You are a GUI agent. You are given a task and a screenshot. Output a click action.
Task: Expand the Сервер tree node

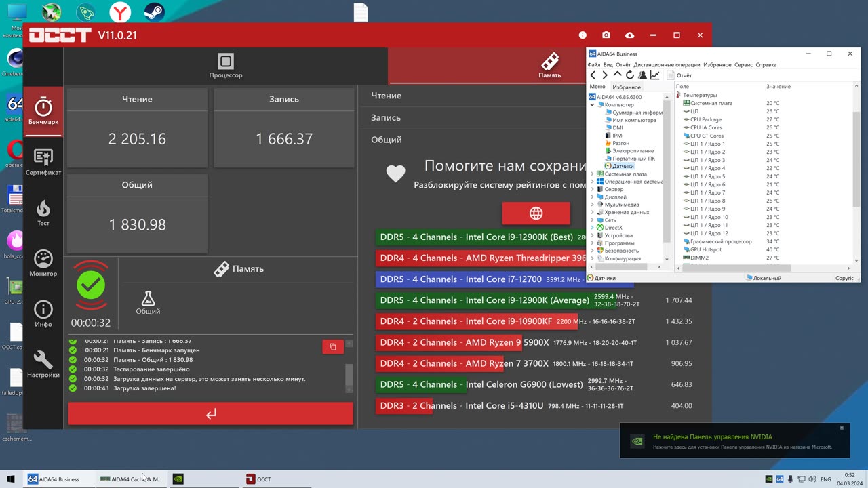pyautogui.click(x=592, y=189)
